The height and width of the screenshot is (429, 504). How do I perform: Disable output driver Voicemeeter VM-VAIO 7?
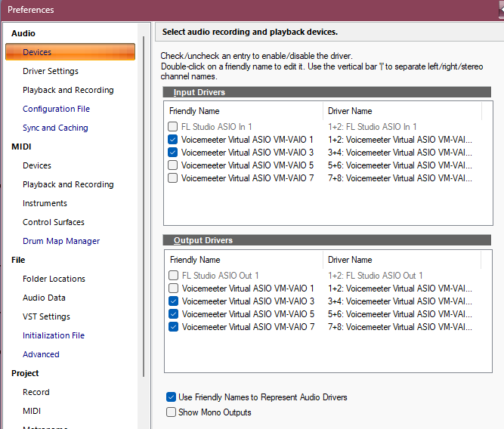tap(174, 327)
